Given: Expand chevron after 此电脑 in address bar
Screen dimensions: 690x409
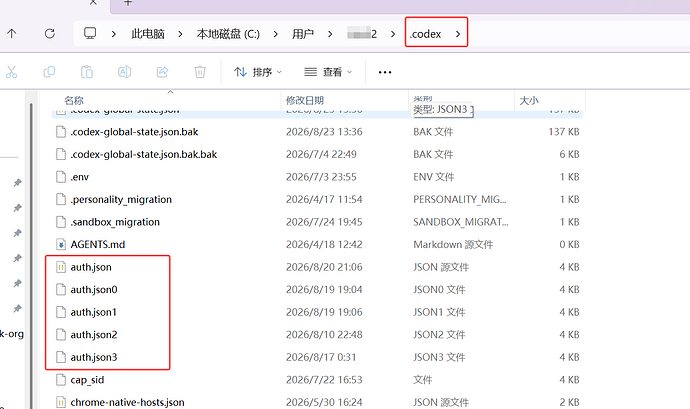Looking at the screenshot, I should [180, 34].
